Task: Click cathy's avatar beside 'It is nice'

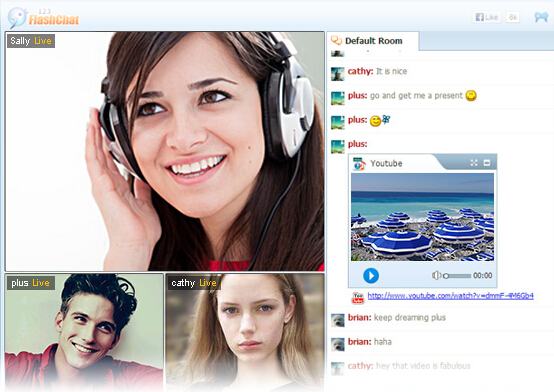Action: (337, 74)
